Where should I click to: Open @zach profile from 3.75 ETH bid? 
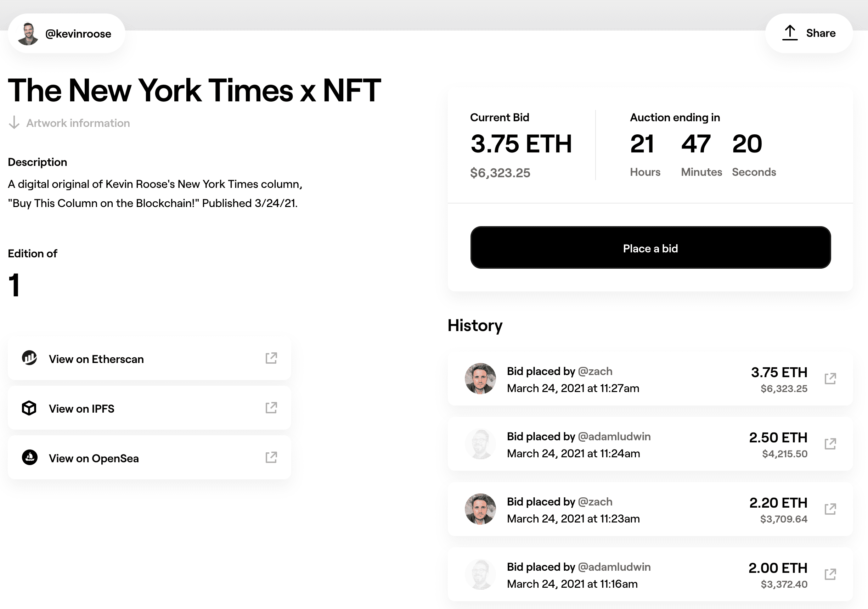(595, 371)
